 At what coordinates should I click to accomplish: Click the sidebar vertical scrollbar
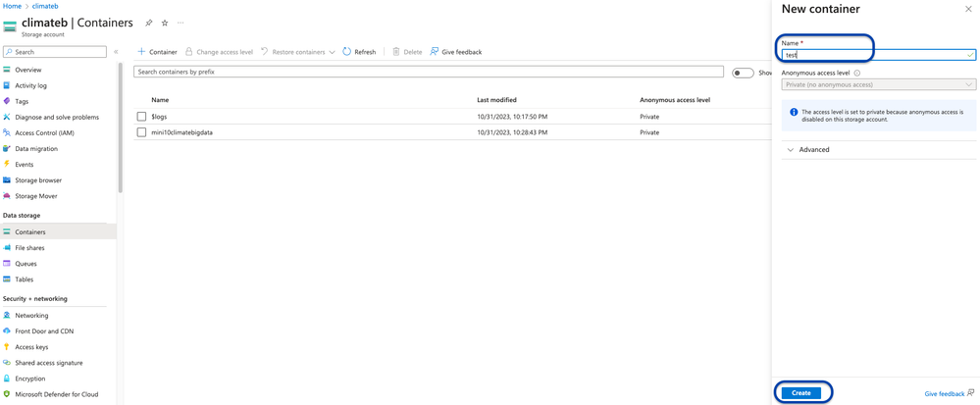(x=120, y=128)
